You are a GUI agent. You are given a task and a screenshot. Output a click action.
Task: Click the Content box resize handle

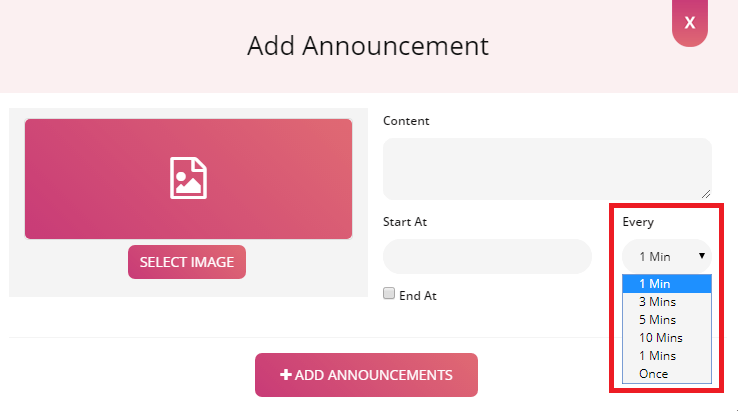[706, 193]
